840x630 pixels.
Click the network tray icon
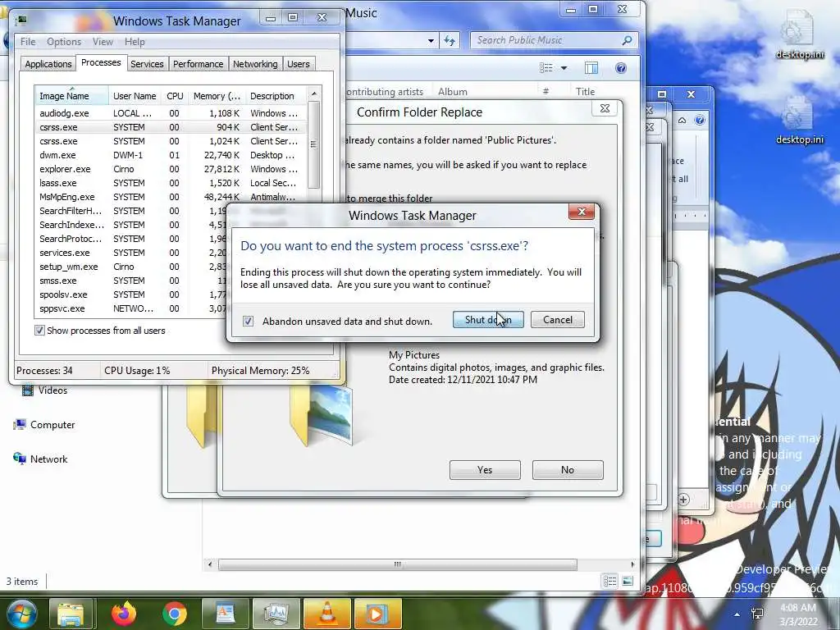[x=757, y=614]
